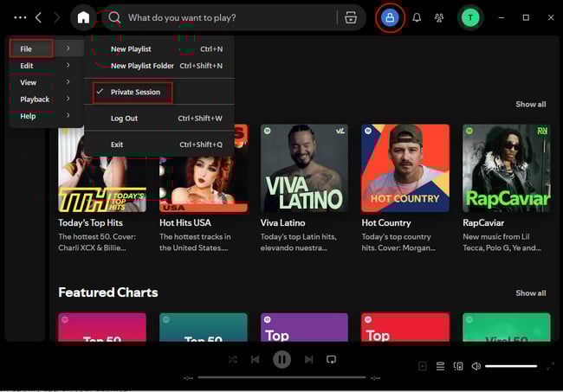Choose New Playlist Folder
This screenshot has width=563, height=392.
point(159,66)
